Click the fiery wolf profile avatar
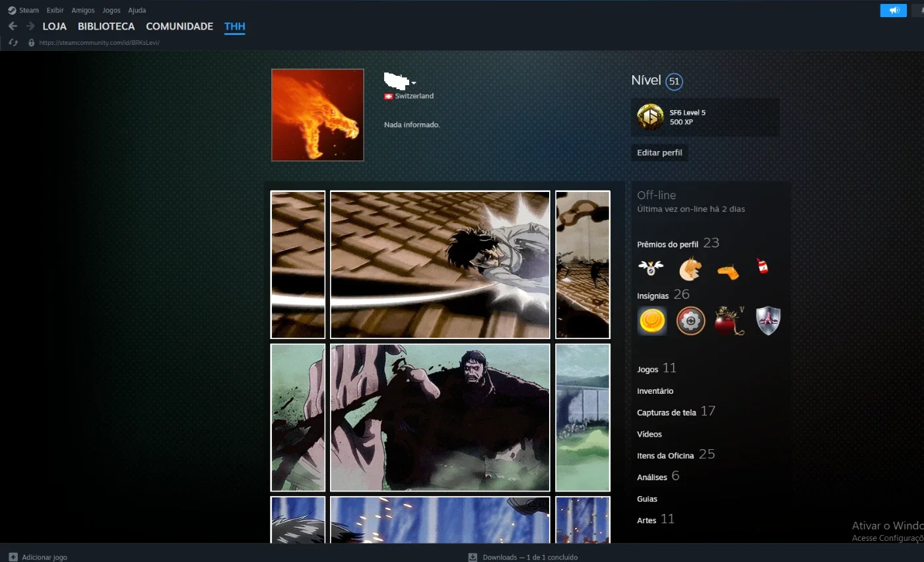This screenshot has width=924, height=562. (x=317, y=115)
